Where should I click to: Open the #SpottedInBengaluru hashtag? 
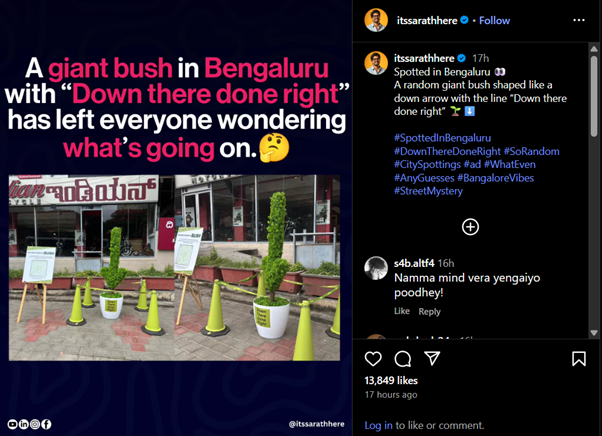tap(442, 138)
